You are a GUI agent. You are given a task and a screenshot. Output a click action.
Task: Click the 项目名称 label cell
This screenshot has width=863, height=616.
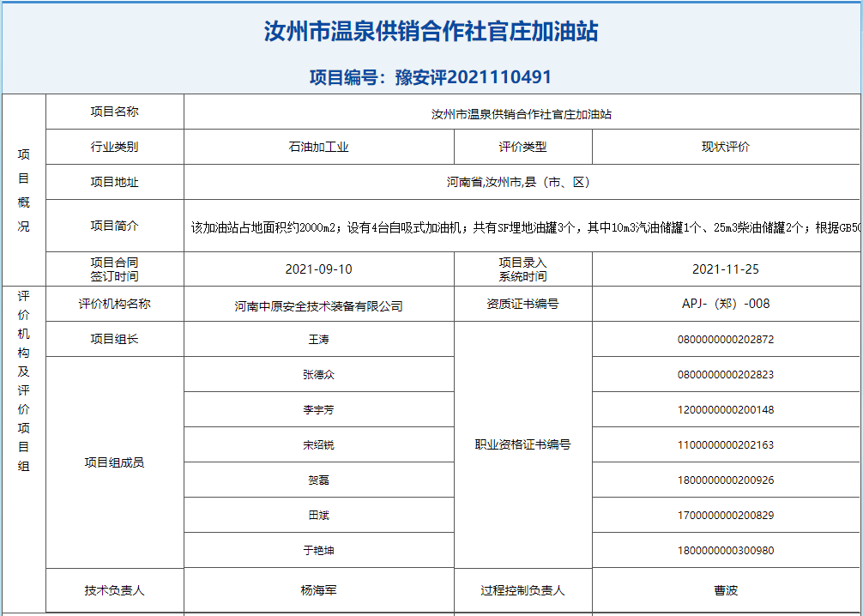pyautogui.click(x=114, y=112)
